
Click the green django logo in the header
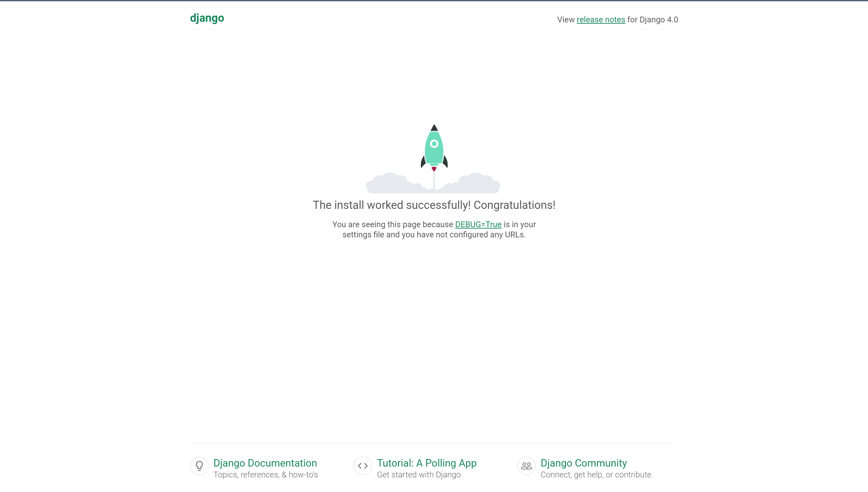[207, 18]
